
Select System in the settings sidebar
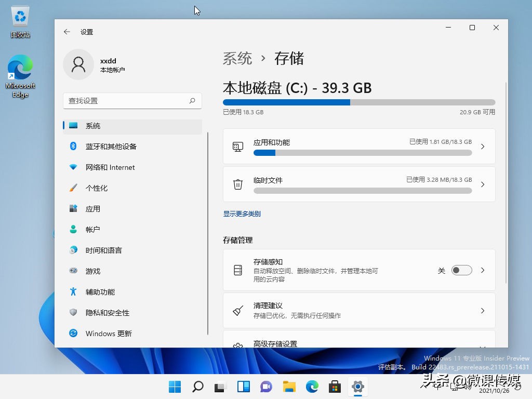(x=92, y=125)
